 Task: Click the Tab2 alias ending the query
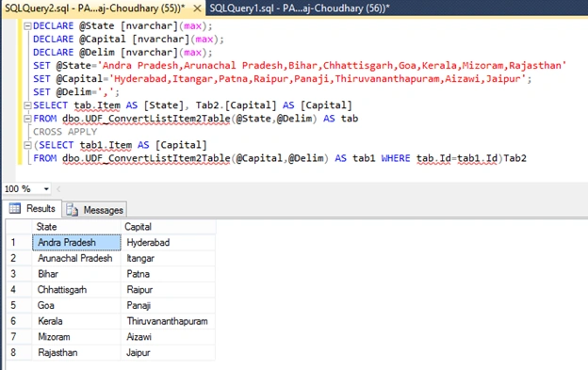[x=514, y=158]
